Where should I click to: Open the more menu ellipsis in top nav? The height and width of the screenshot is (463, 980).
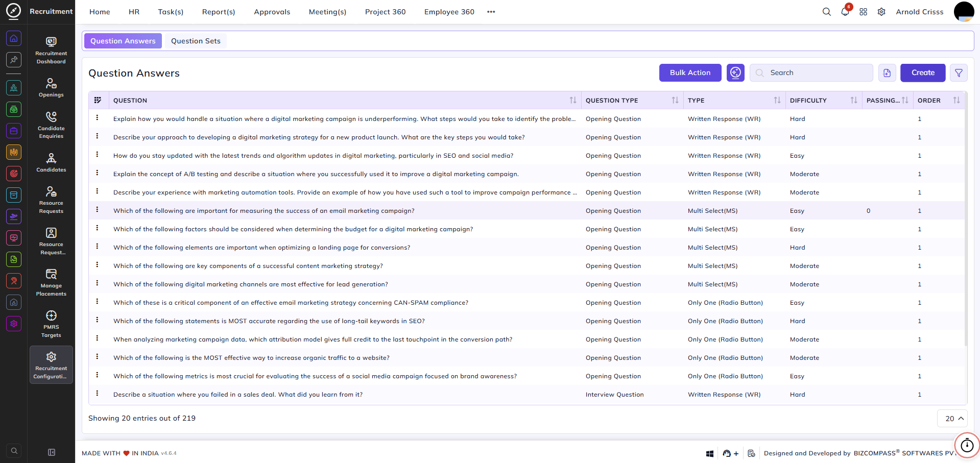491,12
